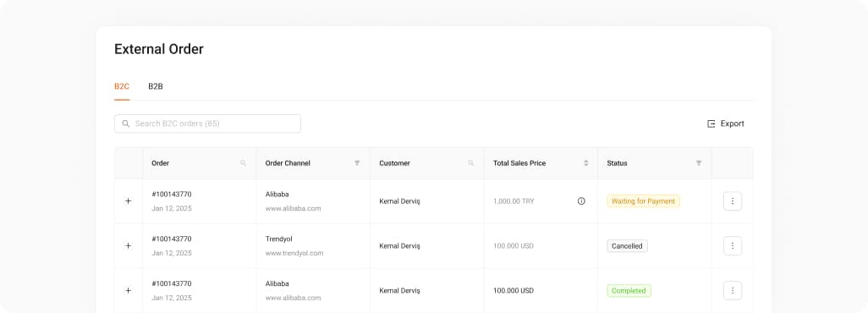
Task: Click the Search B2C orders input field
Action: pos(207,124)
